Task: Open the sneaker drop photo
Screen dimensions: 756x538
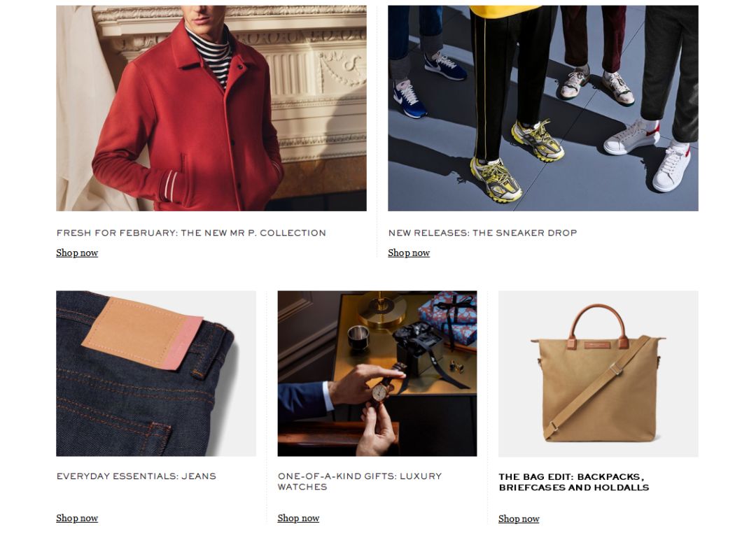Action: [543, 108]
